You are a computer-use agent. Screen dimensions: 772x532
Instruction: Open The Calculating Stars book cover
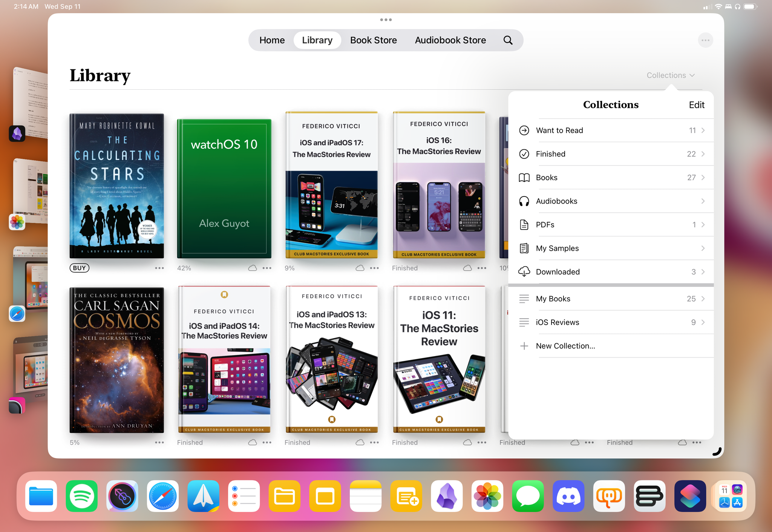pos(117,186)
